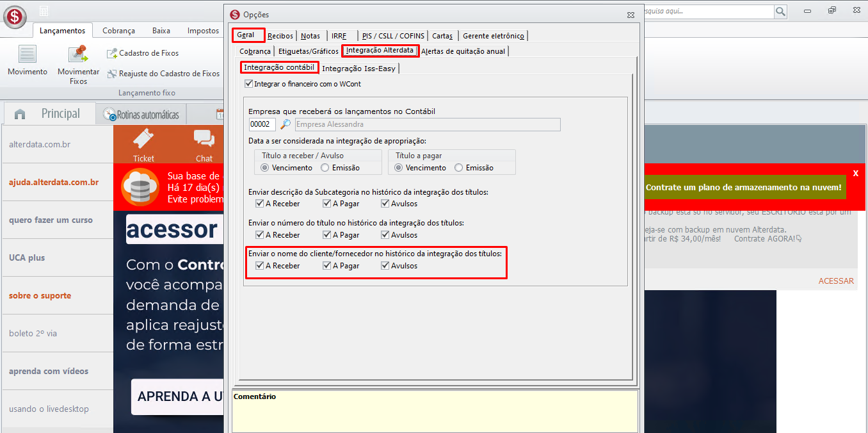The image size is (868, 433).
Task: Close the red backup alert banner
Action: [x=856, y=174]
